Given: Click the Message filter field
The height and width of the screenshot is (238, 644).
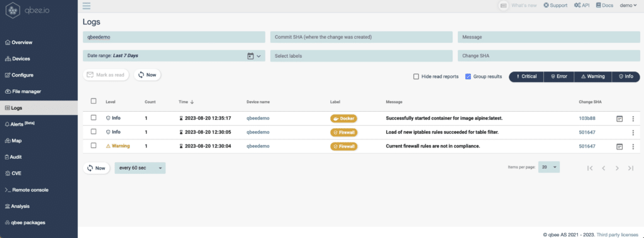Looking at the screenshot, I should pyautogui.click(x=548, y=37).
